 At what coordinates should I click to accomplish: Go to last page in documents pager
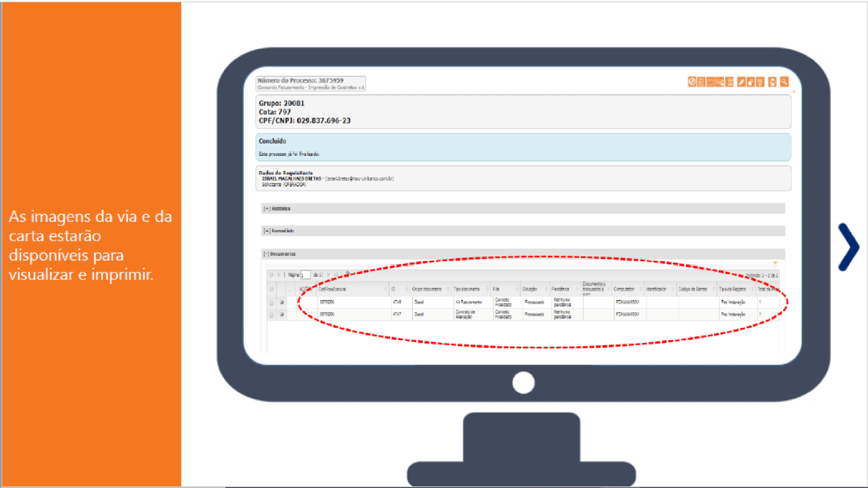[x=336, y=275]
